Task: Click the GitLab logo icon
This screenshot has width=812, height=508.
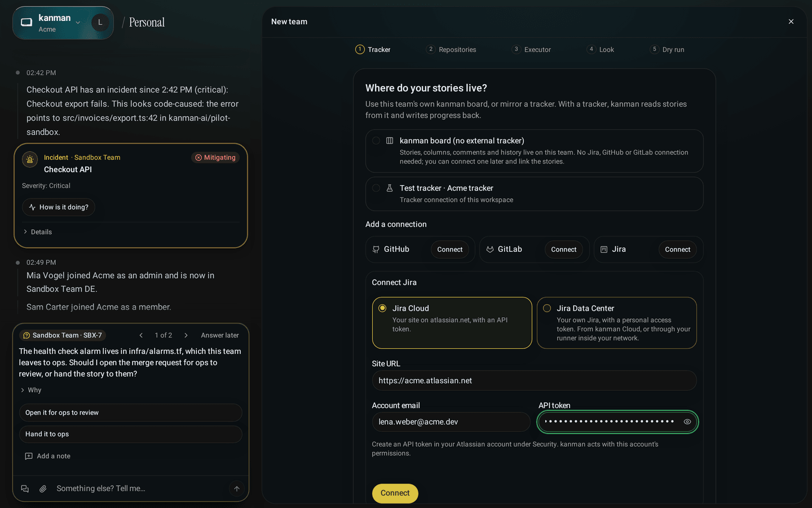Action: coord(490,249)
